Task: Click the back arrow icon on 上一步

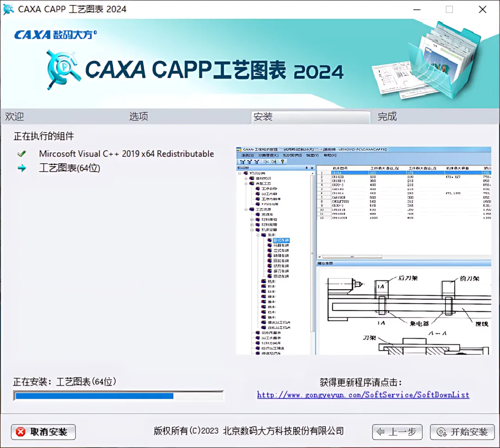Action: pos(381,432)
